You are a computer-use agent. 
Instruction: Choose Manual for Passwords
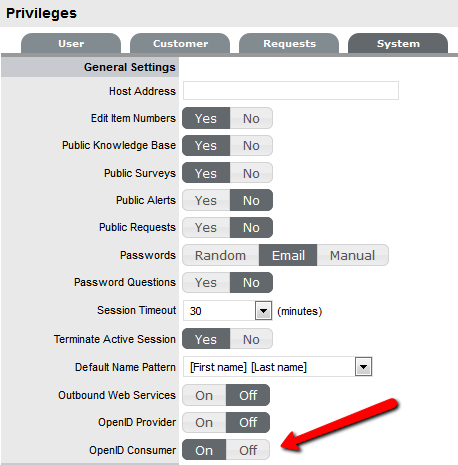(353, 255)
